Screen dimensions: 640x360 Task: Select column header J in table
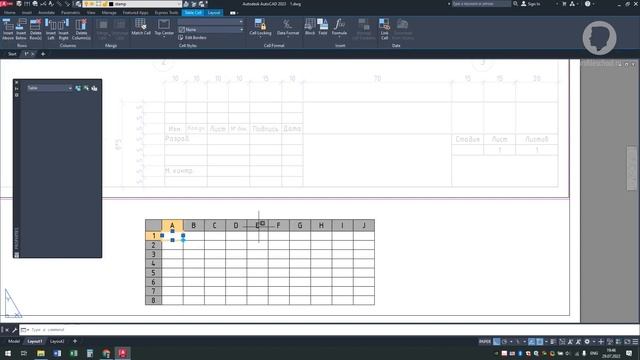364,225
